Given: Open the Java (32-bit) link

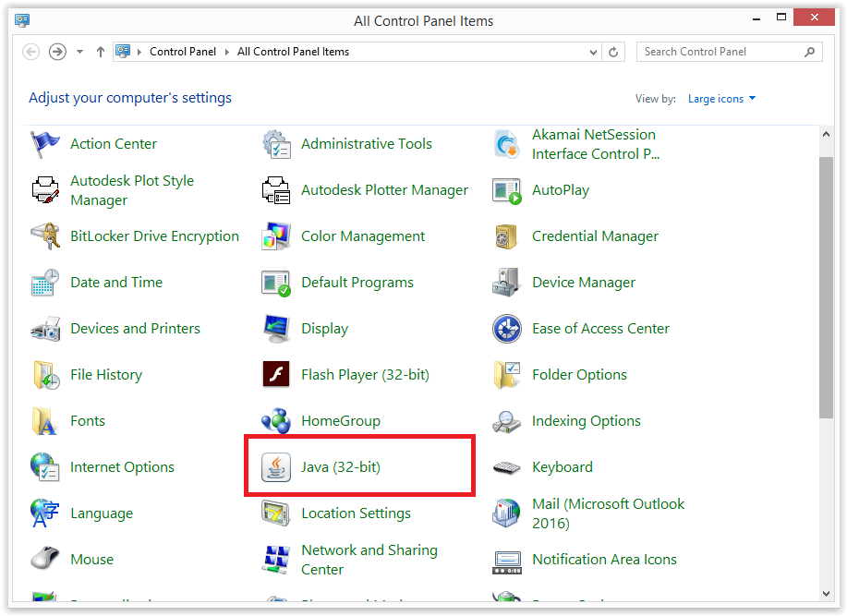Looking at the screenshot, I should (x=341, y=467).
